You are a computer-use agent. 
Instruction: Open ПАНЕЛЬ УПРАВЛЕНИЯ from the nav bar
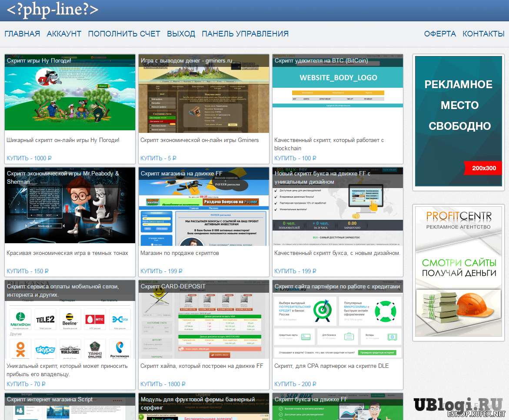tap(245, 34)
